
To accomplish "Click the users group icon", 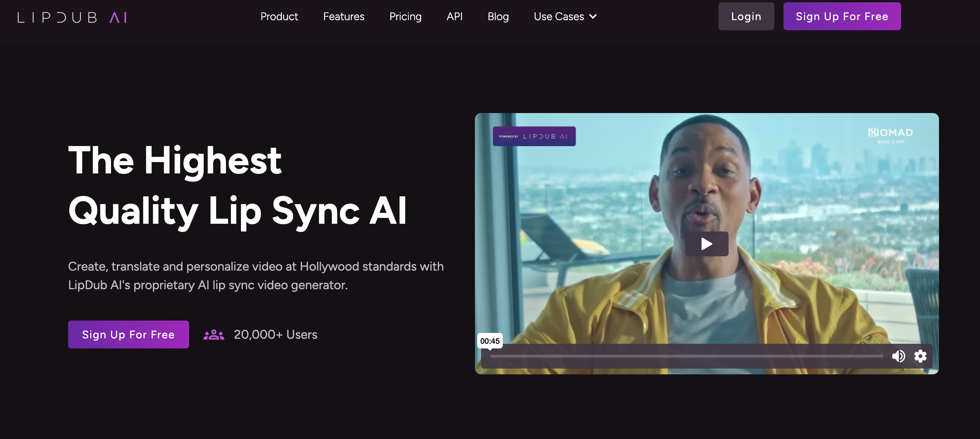I will [213, 335].
